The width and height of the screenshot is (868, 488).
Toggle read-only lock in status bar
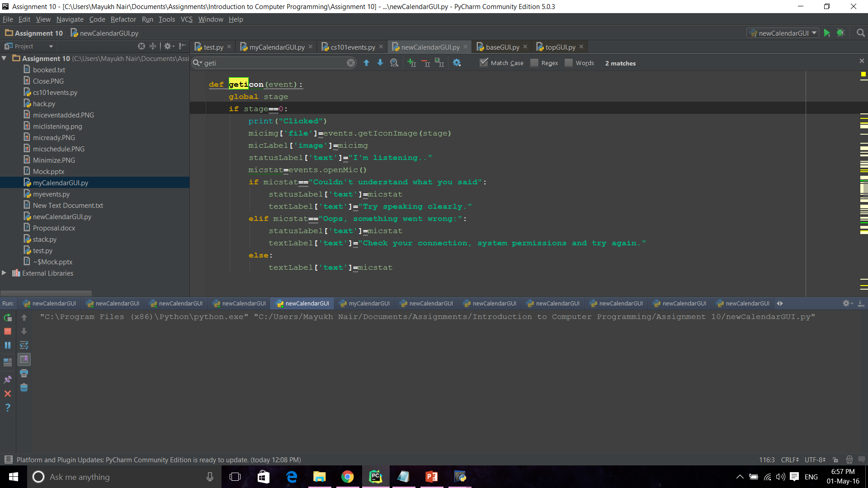tap(835, 460)
